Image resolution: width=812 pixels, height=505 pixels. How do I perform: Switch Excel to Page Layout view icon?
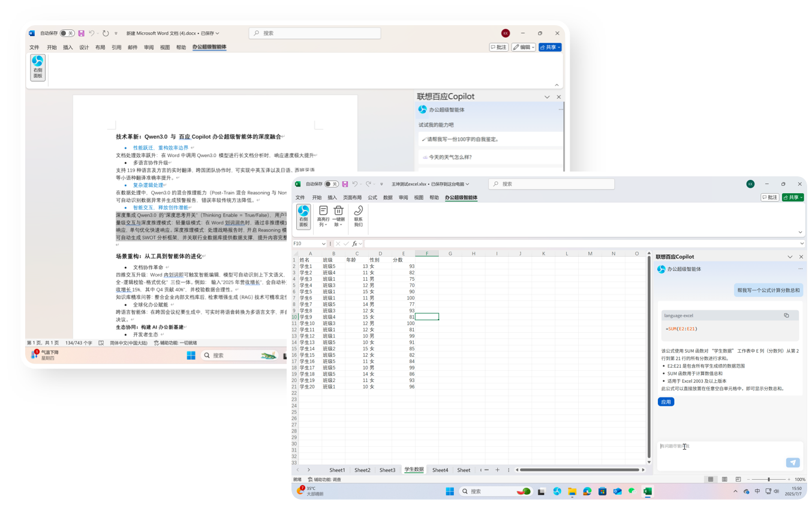pos(724,479)
